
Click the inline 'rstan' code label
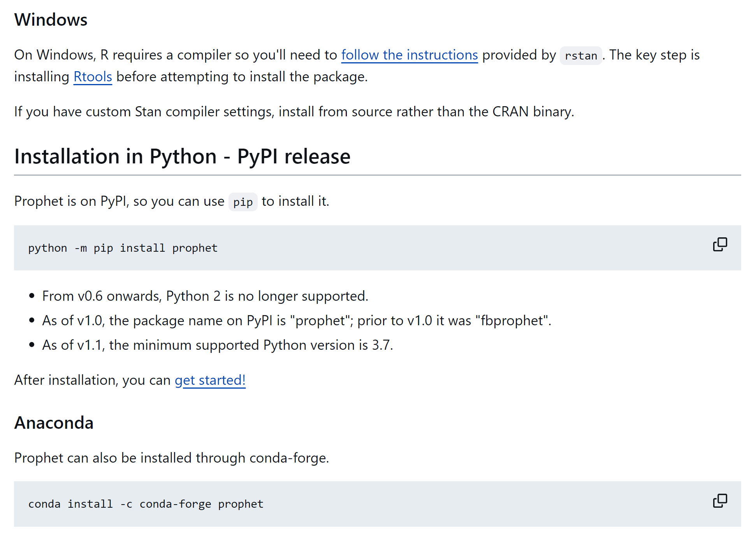tap(580, 56)
